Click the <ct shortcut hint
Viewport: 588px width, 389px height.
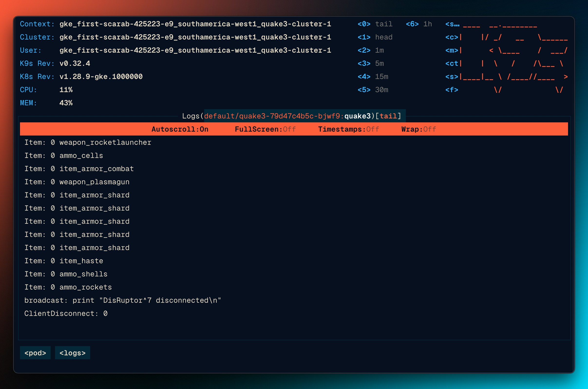[452, 64]
